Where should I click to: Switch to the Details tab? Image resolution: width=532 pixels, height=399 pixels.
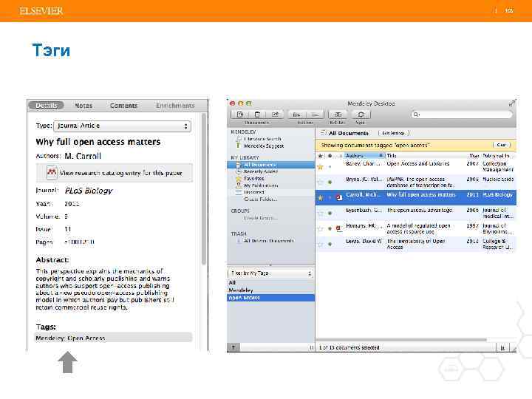point(47,106)
